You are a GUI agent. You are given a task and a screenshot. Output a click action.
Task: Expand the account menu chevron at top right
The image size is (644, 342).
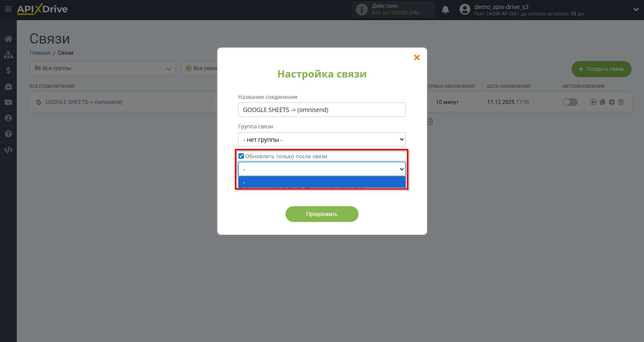point(636,9)
